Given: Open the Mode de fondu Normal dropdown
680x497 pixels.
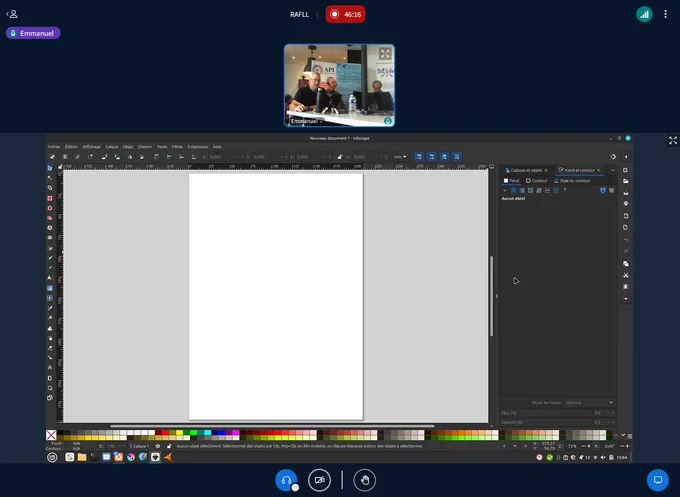Looking at the screenshot, I should pyautogui.click(x=589, y=402).
